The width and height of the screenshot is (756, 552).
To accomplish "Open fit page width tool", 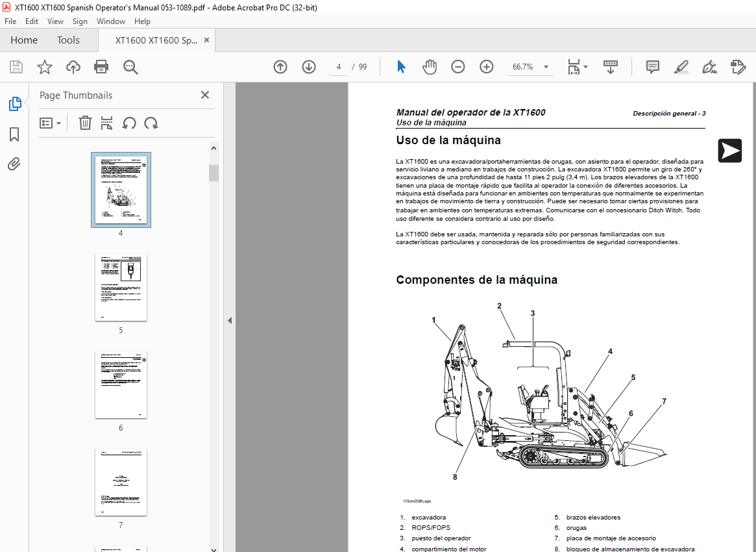I will click(x=573, y=67).
